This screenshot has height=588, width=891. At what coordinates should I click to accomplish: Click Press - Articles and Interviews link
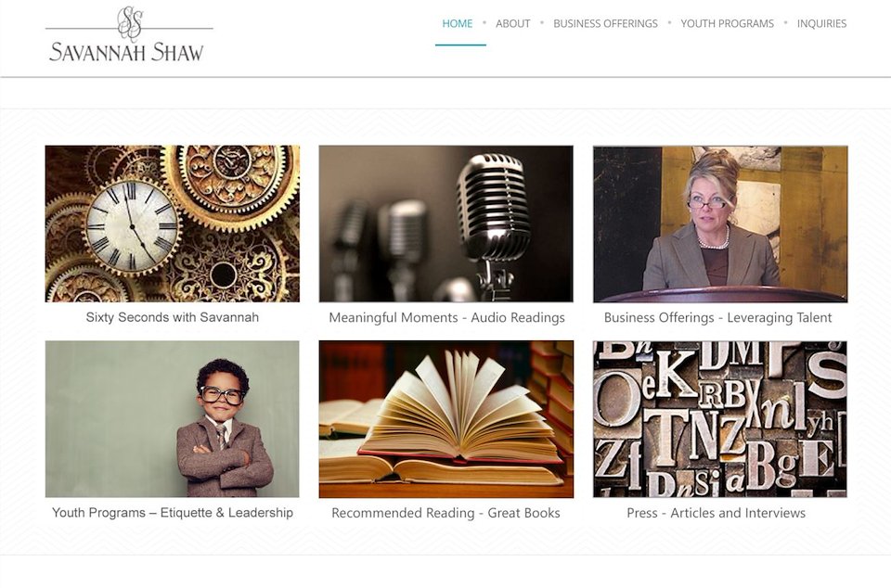pyautogui.click(x=716, y=513)
